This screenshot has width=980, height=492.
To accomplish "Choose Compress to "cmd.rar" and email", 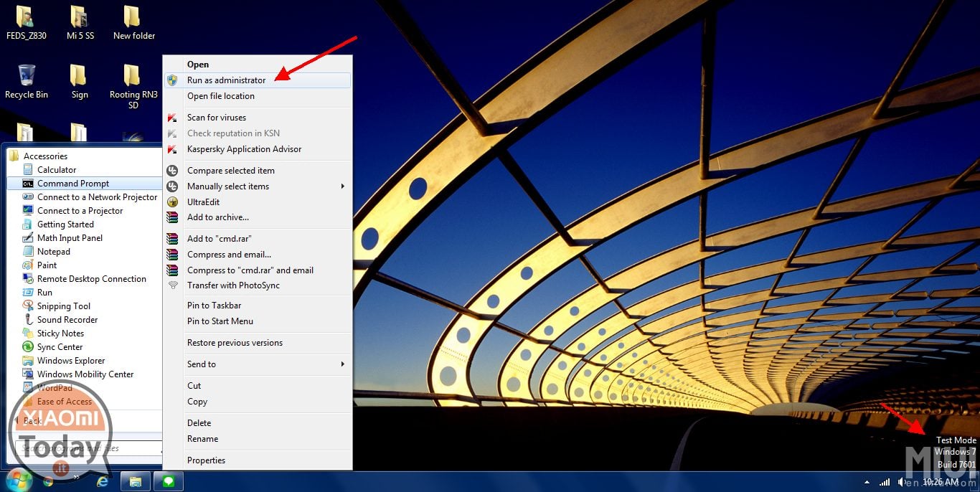I will pos(258,270).
